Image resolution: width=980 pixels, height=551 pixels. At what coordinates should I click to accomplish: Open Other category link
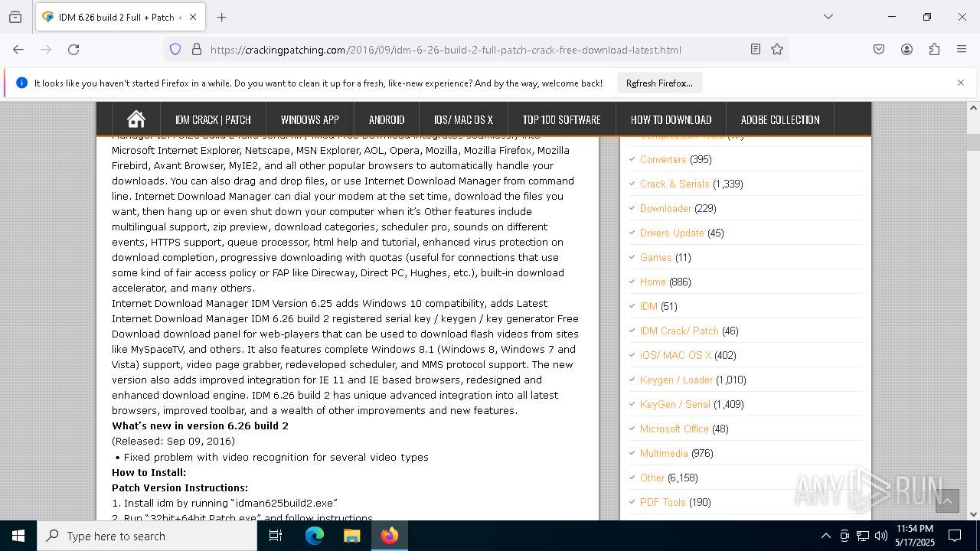coord(652,478)
